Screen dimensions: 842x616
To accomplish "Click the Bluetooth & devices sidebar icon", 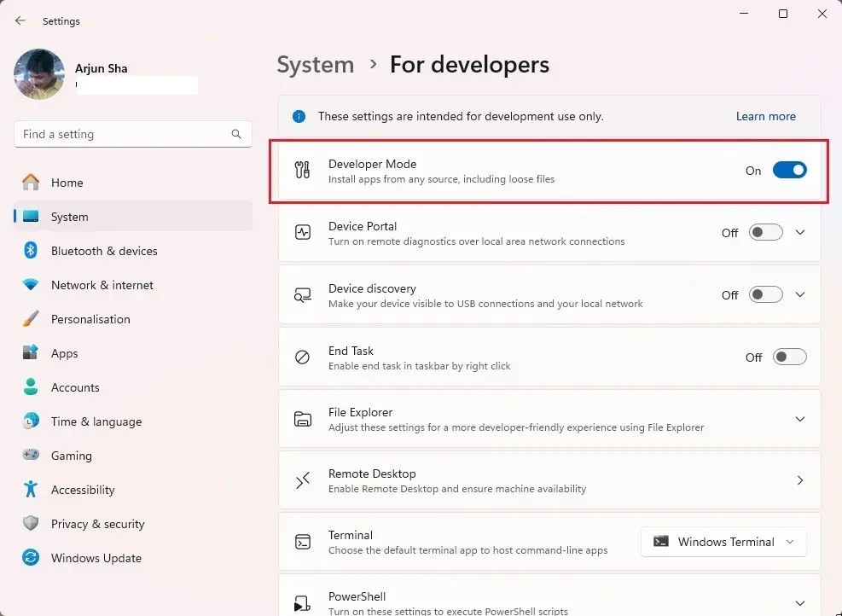I will tap(31, 251).
